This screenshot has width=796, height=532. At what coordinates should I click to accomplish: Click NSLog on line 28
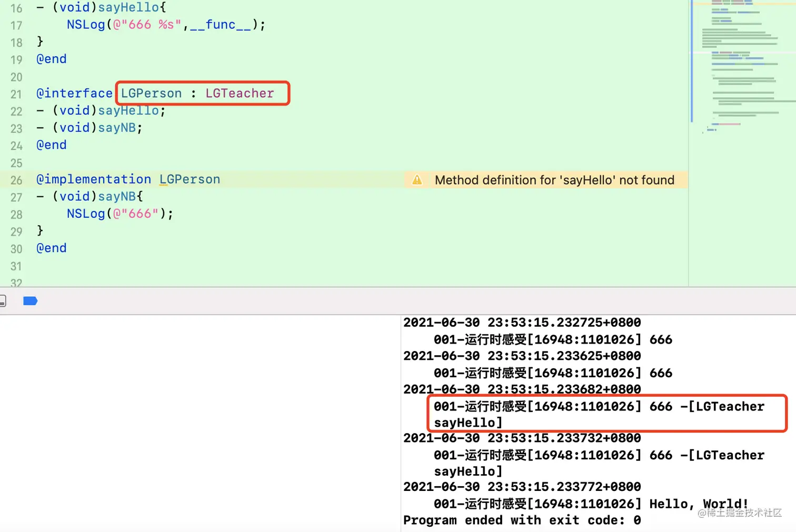coord(86,214)
